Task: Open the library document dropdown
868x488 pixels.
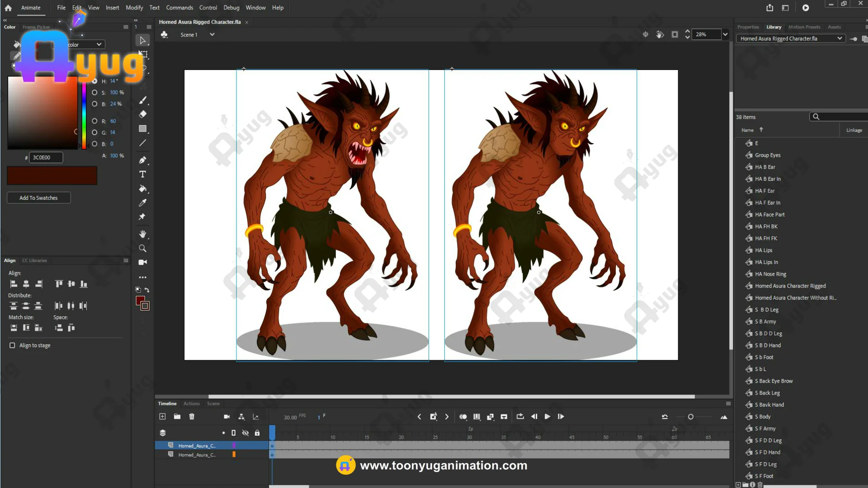Action: 840,38
